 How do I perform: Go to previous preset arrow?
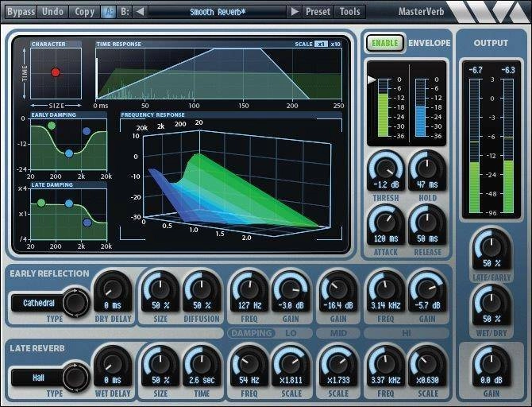tap(140, 12)
